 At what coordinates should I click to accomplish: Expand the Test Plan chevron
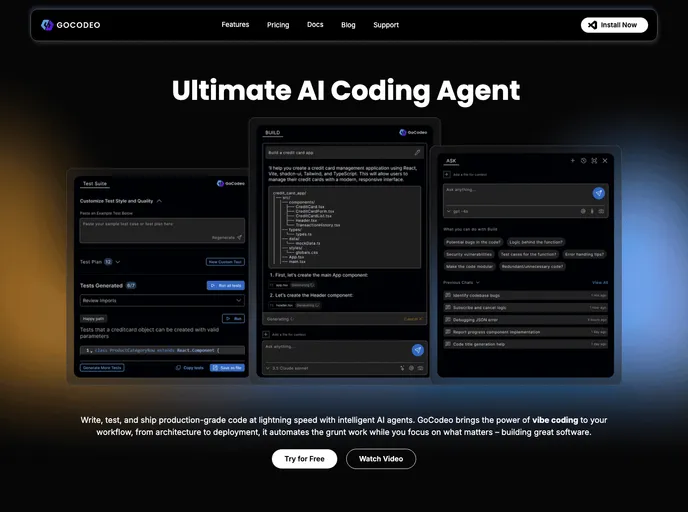pos(118,262)
